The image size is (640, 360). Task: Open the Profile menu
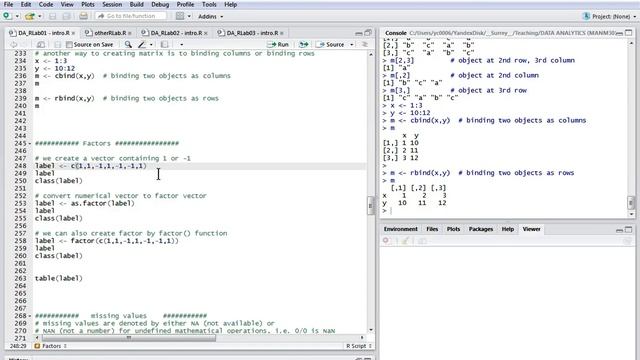pos(185,4)
